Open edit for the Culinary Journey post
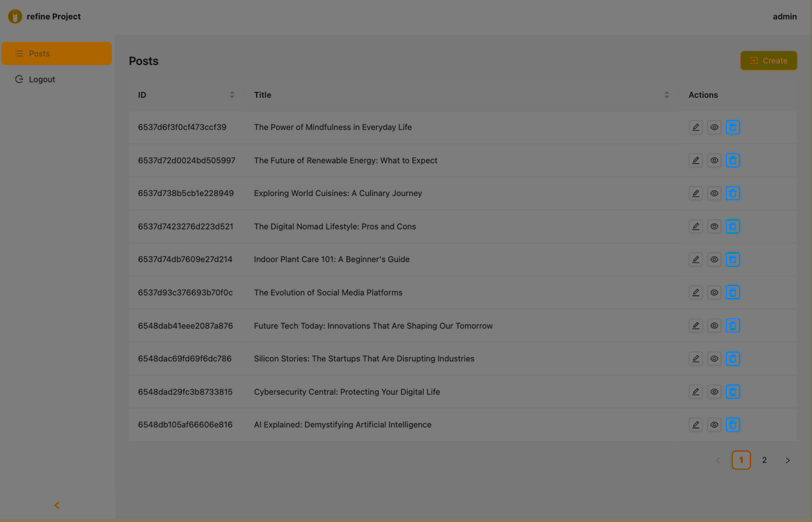 coord(695,193)
